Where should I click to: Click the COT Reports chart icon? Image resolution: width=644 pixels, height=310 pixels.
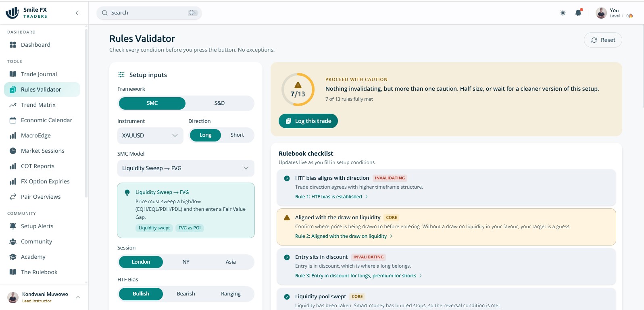pos(13,166)
